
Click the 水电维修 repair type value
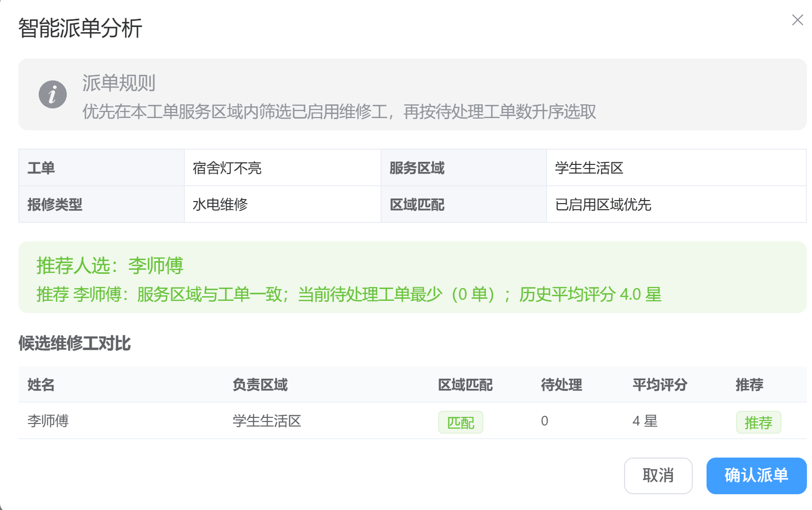click(x=220, y=205)
